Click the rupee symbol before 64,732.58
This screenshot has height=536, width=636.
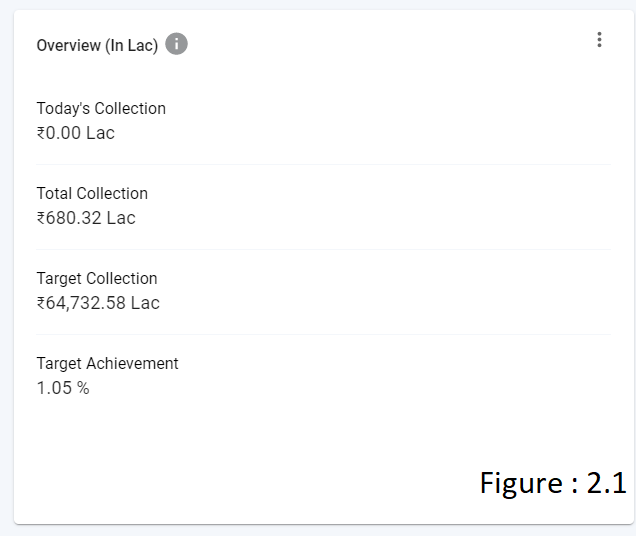pyautogui.click(x=42, y=303)
